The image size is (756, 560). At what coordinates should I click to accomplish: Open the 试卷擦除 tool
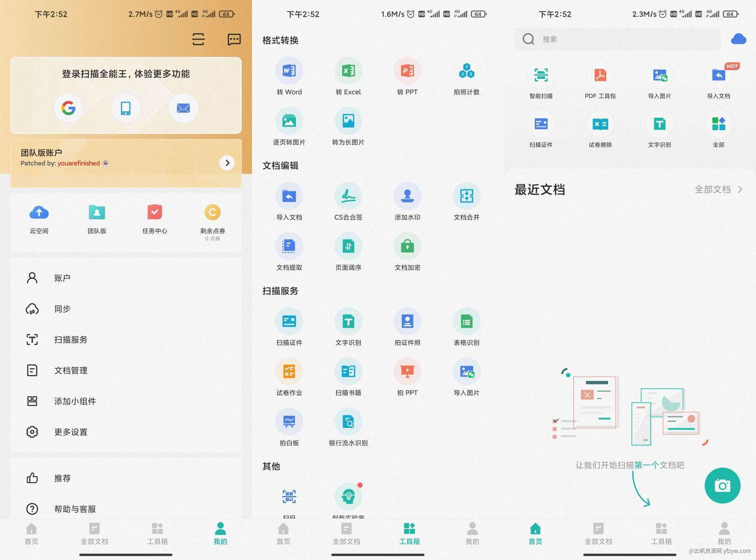point(601,130)
